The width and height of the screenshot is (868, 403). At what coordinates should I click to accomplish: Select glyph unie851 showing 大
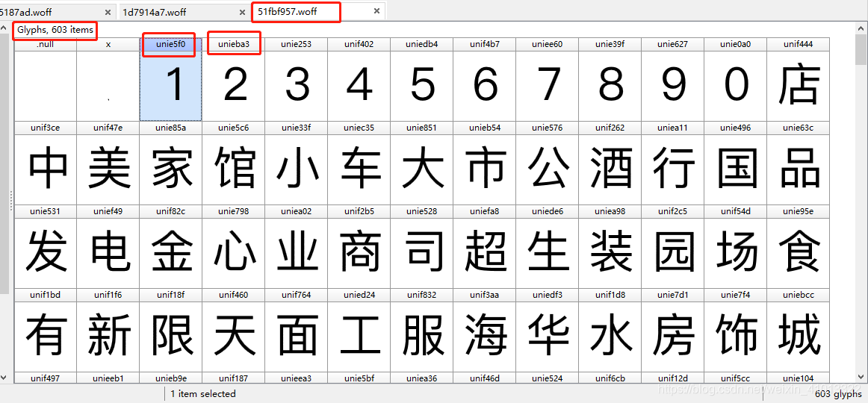[x=422, y=163]
